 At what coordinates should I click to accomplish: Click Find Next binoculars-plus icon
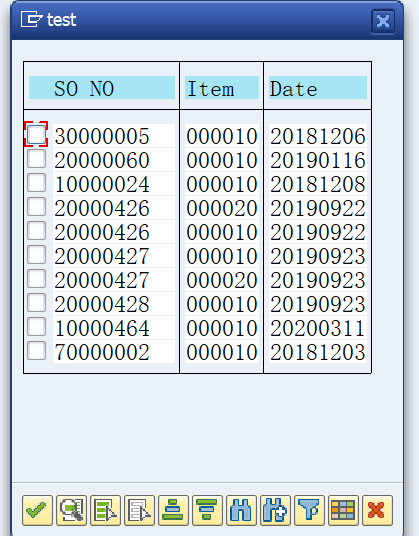(275, 510)
